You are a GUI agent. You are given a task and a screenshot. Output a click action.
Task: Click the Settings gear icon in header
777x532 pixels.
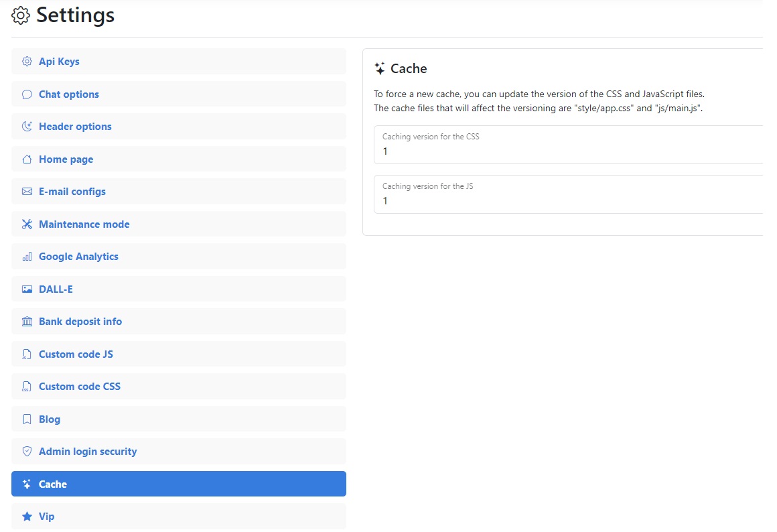(21, 15)
